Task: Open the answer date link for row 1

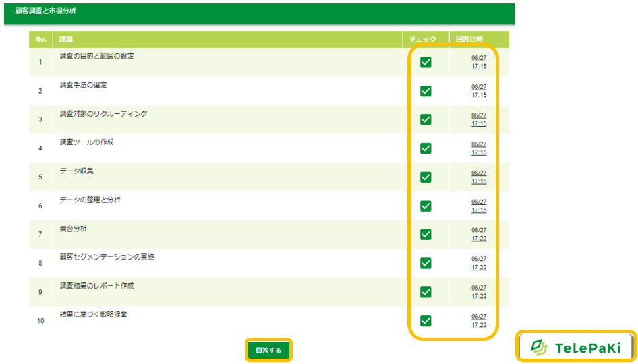Action: point(479,62)
